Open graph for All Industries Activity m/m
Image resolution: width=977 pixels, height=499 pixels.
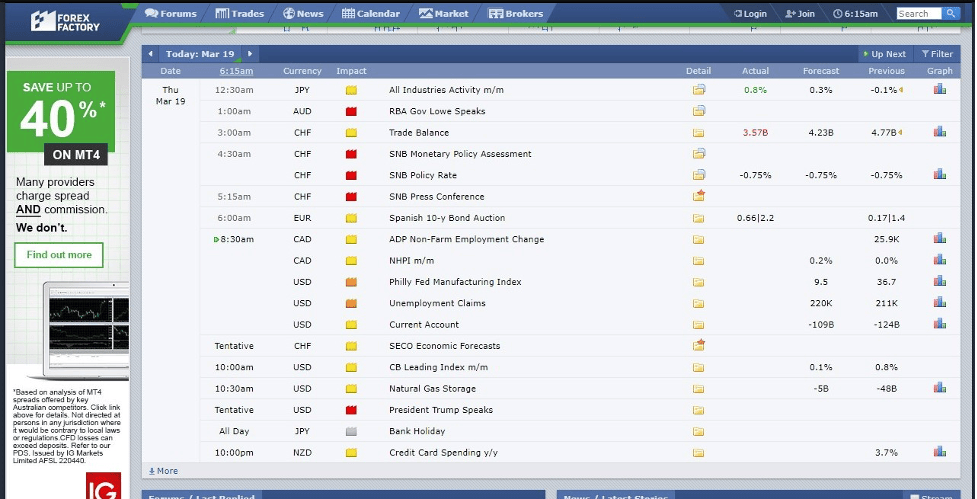click(939, 90)
